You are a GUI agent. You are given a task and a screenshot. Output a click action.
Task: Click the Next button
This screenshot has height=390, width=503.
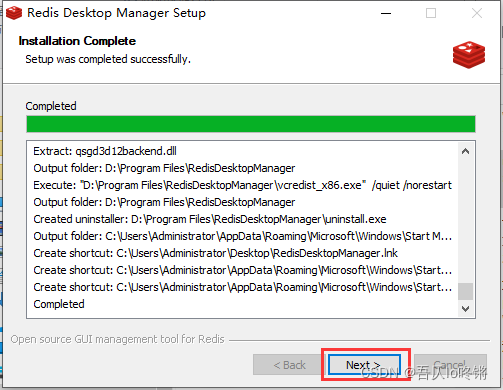364,365
